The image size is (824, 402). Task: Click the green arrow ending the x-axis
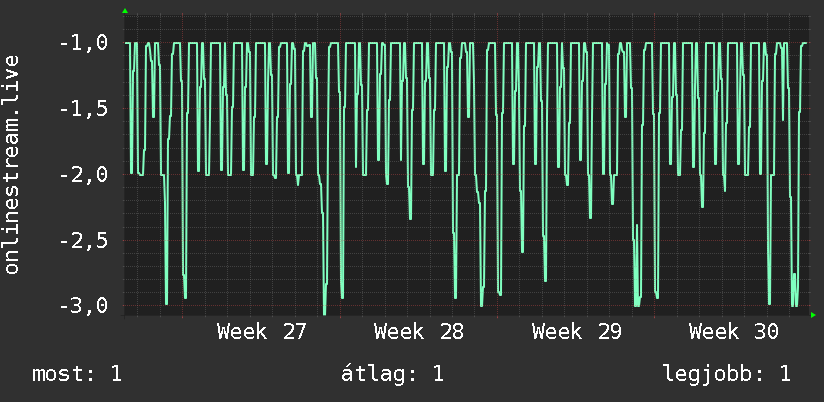(x=813, y=315)
